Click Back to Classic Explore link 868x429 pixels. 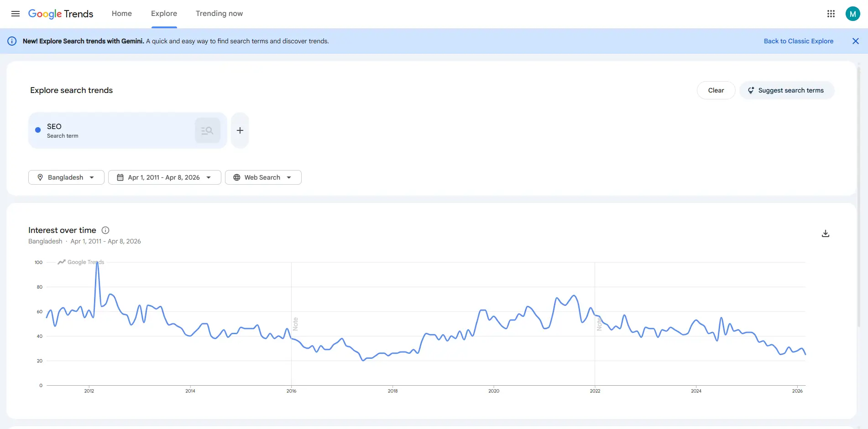coord(799,41)
